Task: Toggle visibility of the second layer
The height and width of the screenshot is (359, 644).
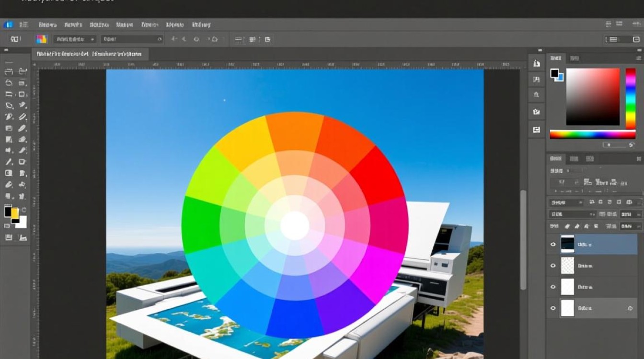Action: tap(553, 266)
